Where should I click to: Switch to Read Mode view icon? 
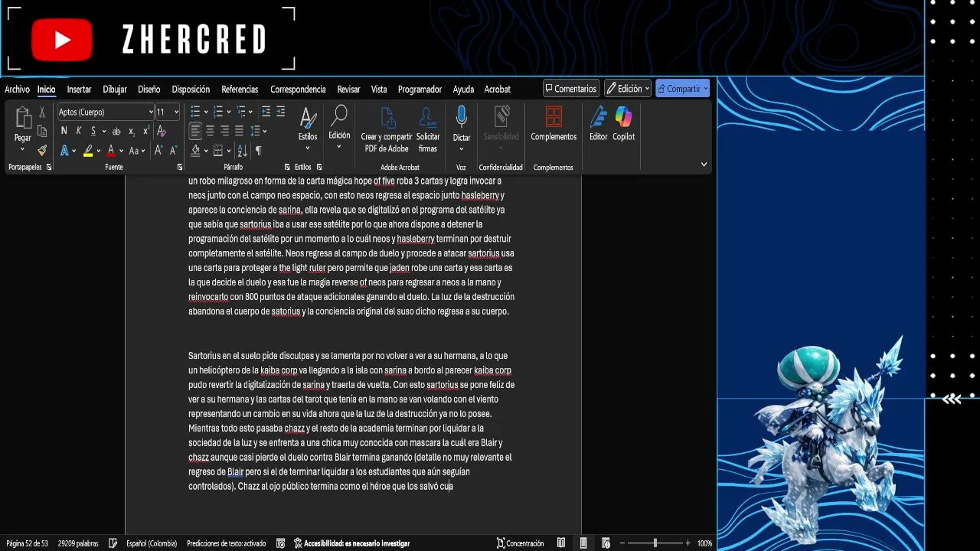point(561,543)
